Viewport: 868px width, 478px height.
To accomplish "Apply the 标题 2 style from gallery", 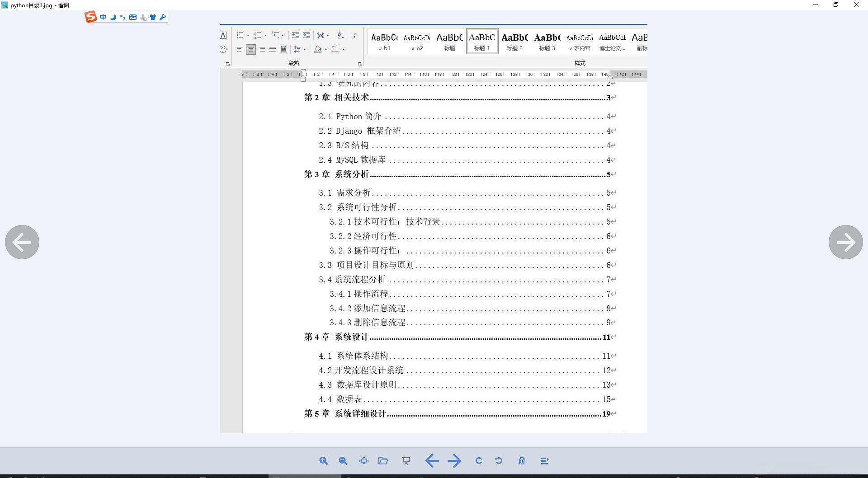I will pos(514,41).
